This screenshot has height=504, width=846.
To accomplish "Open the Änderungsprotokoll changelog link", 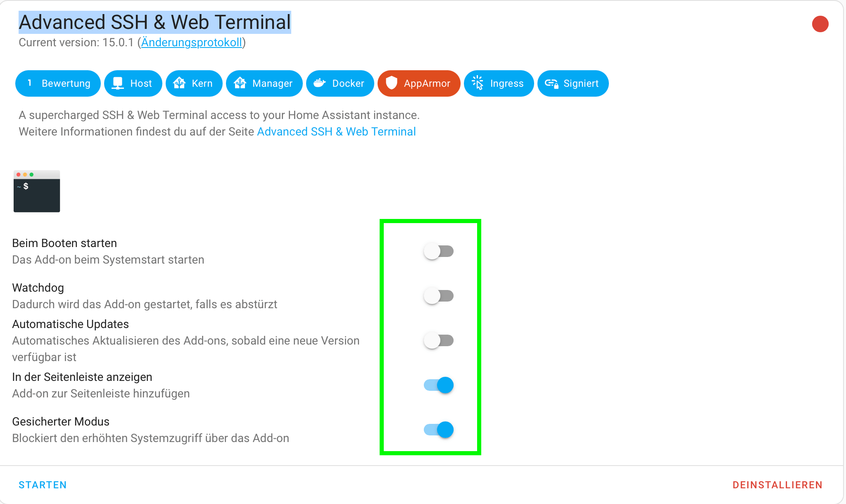I will click(x=191, y=43).
